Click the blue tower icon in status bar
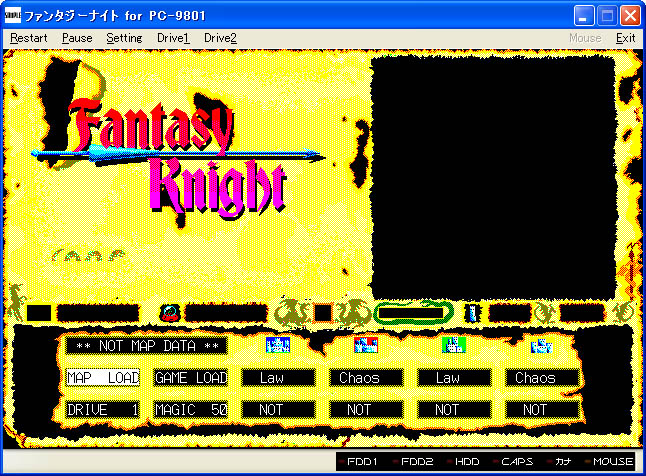Viewport: 646px width, 476px height. coord(473,313)
